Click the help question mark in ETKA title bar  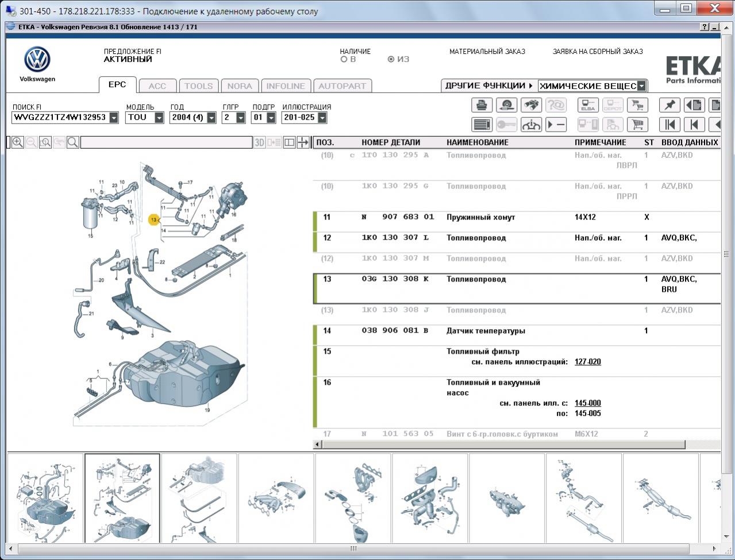(x=705, y=27)
